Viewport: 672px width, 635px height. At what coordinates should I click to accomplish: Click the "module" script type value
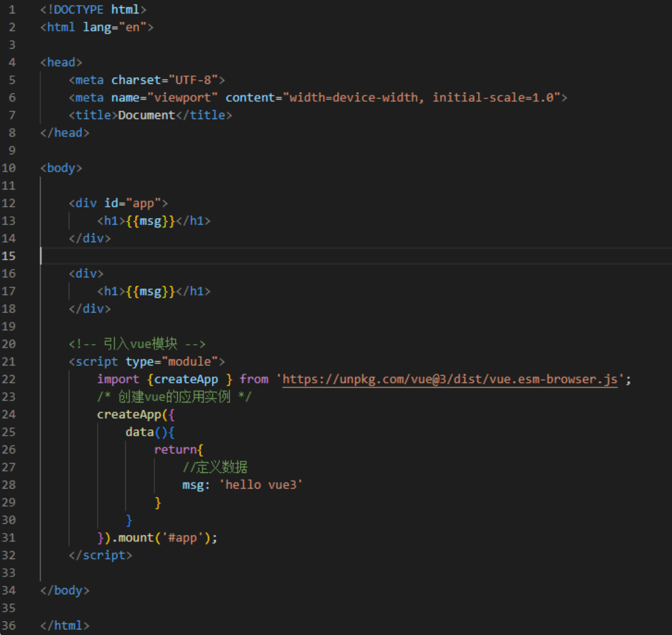click(x=190, y=362)
